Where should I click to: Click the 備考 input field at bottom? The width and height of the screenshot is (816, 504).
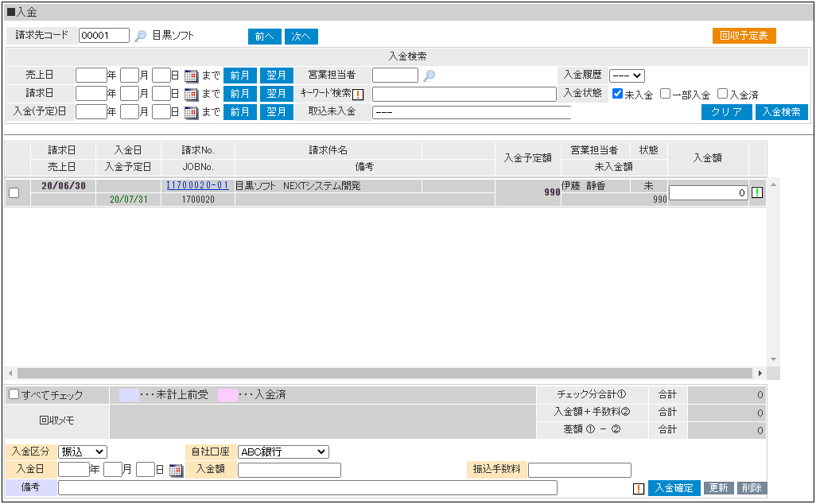[308, 488]
